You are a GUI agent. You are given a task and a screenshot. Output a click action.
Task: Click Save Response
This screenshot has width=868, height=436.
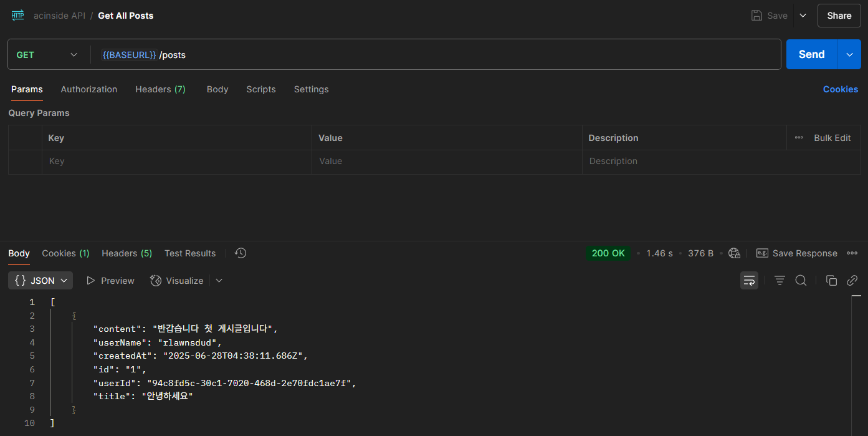(797, 253)
